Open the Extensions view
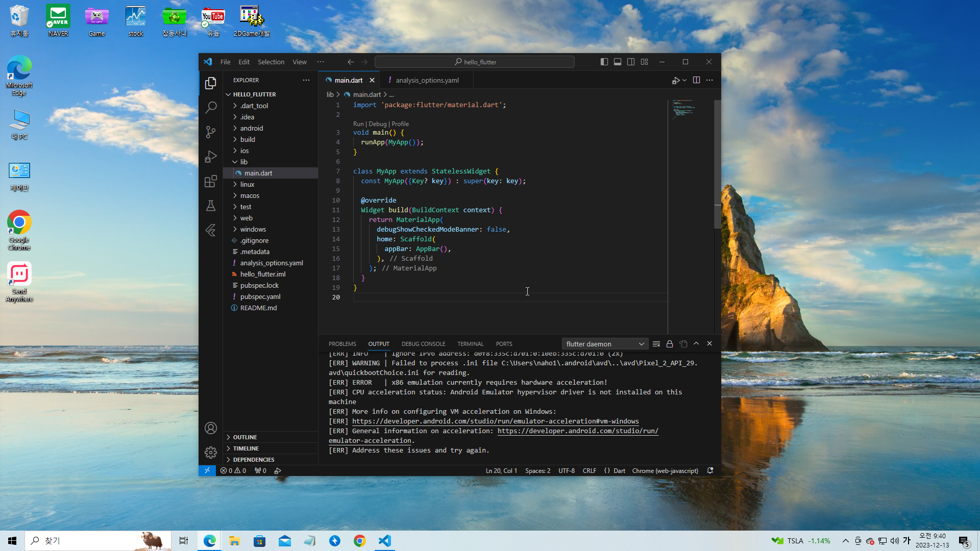 pos(211,181)
